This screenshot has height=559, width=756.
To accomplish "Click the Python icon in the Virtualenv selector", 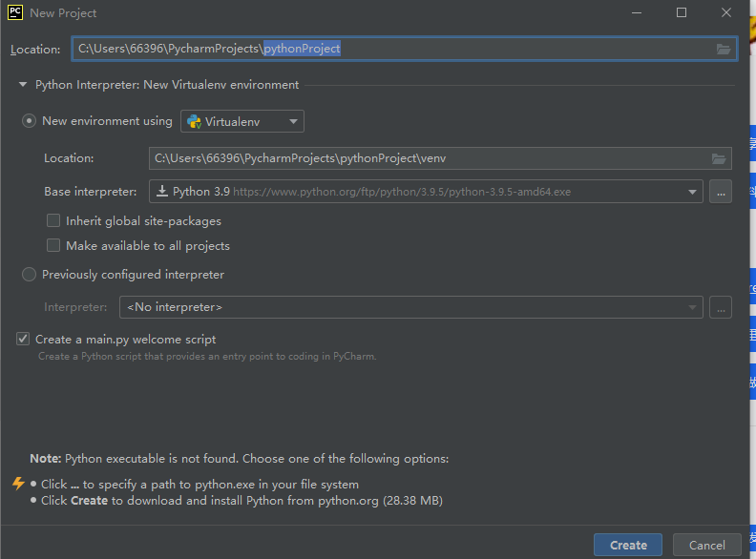I will click(x=194, y=121).
